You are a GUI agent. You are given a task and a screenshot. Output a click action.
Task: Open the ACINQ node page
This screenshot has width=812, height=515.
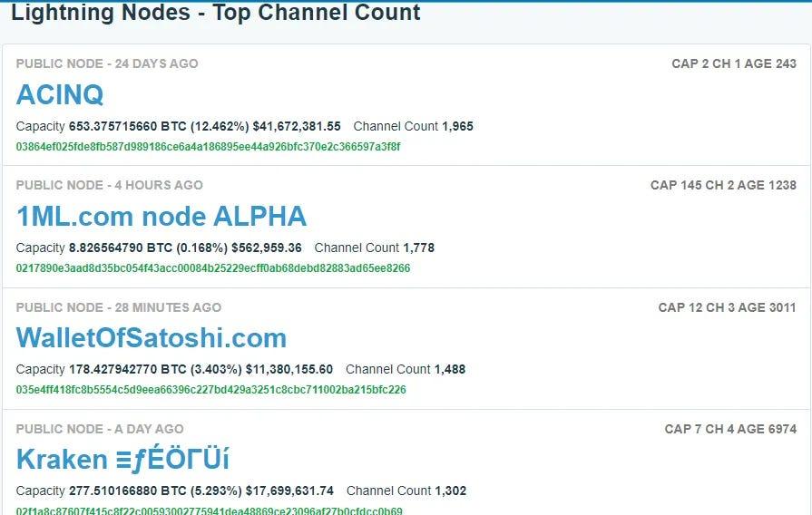coord(60,95)
